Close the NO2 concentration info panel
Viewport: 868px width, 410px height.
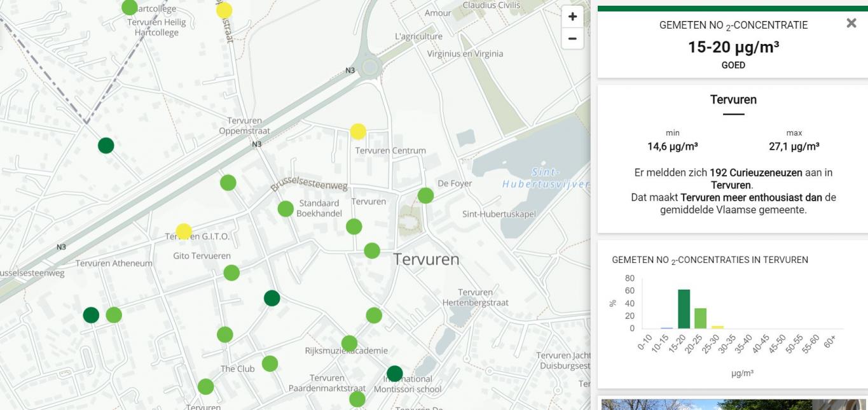[x=851, y=24]
